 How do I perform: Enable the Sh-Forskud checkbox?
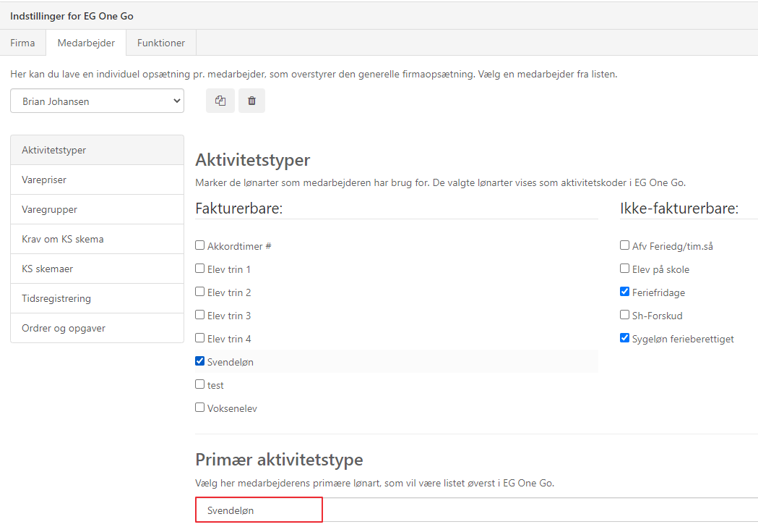click(x=625, y=315)
